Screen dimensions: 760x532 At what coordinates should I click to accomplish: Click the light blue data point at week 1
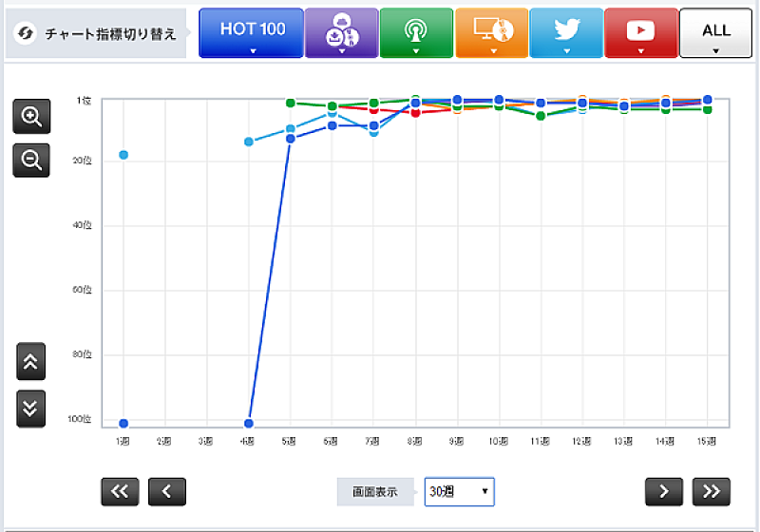pyautogui.click(x=123, y=155)
